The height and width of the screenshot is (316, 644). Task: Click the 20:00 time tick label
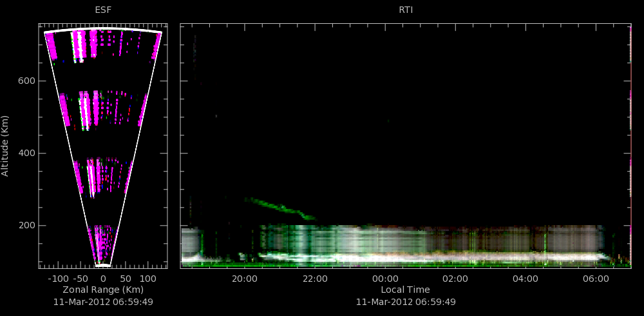pos(244,279)
